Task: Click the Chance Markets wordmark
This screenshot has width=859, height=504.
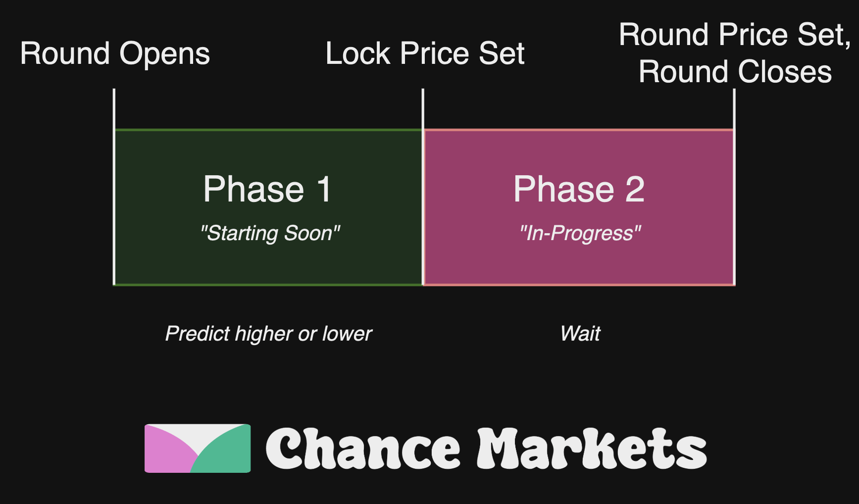Action: click(487, 449)
